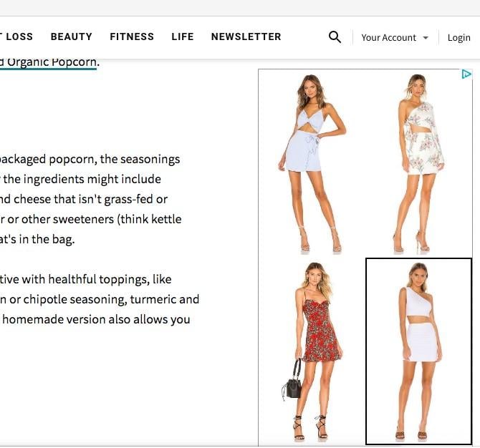Go to the Fitness section
Screen dimensions: 480x448
point(132,36)
